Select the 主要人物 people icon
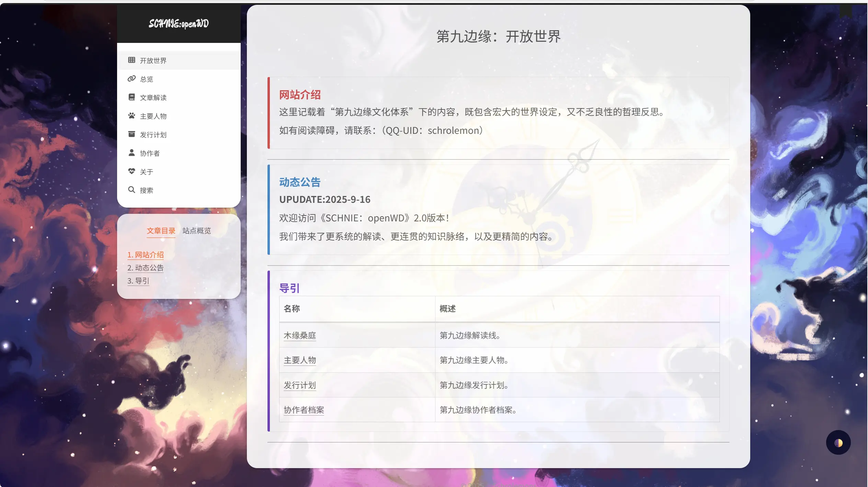The width and height of the screenshot is (868, 487). click(x=132, y=116)
